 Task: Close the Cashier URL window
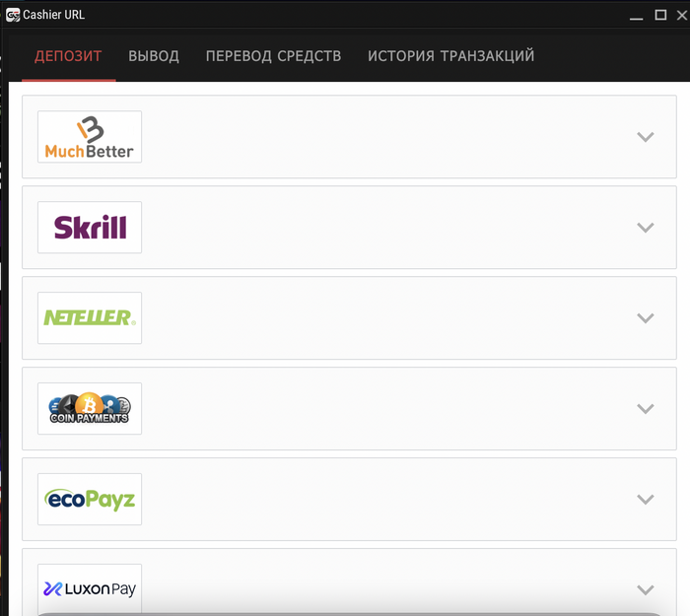click(682, 15)
